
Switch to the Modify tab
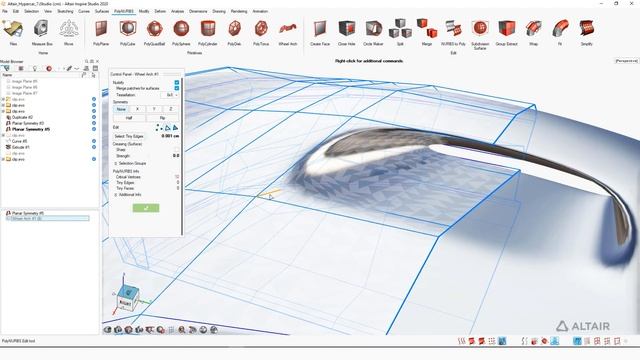pos(144,11)
